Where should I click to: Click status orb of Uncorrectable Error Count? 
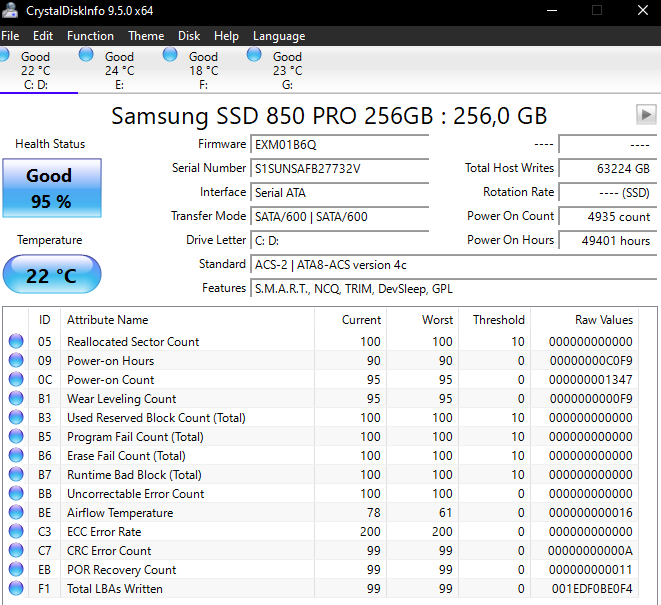point(16,493)
